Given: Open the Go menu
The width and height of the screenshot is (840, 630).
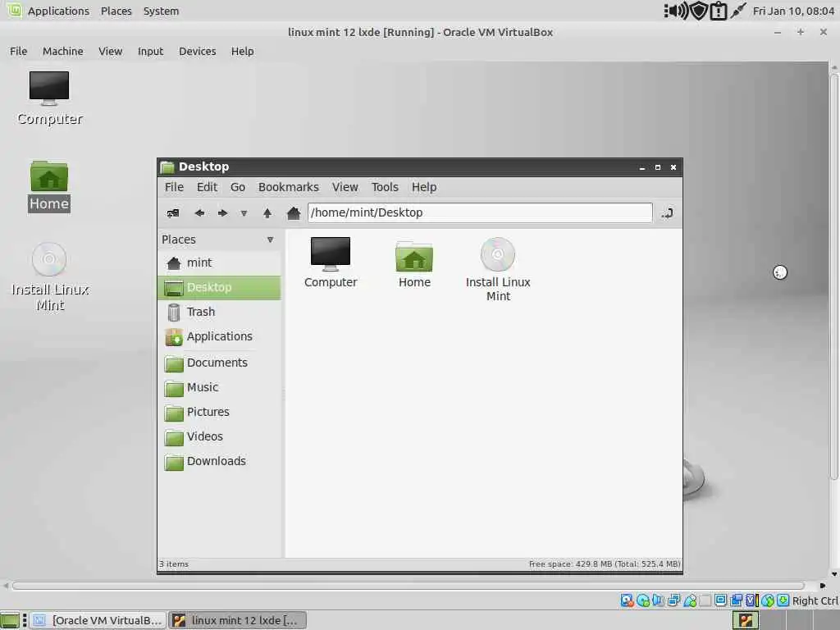Looking at the screenshot, I should pyautogui.click(x=238, y=187).
